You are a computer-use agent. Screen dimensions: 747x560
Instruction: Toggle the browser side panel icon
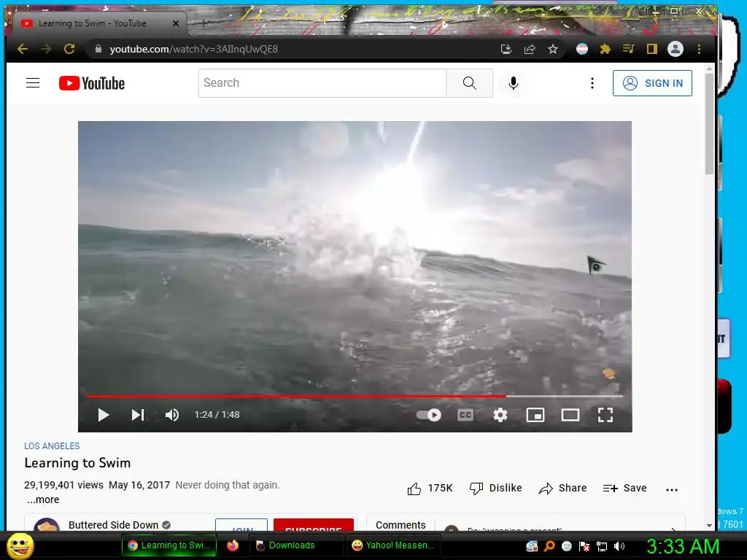(651, 49)
